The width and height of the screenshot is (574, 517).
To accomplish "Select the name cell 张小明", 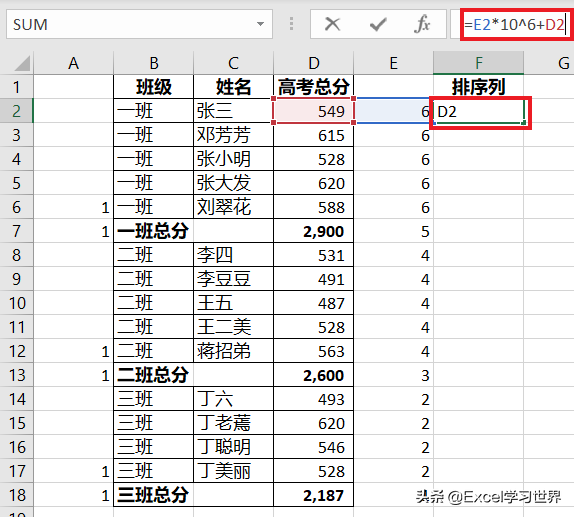I will (x=233, y=159).
